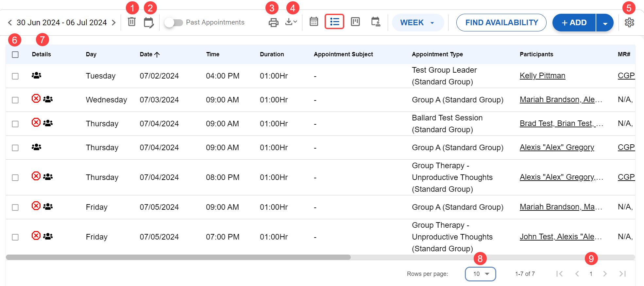Click the FIND AVAILABILITY button
644x286 pixels.
pyautogui.click(x=501, y=23)
